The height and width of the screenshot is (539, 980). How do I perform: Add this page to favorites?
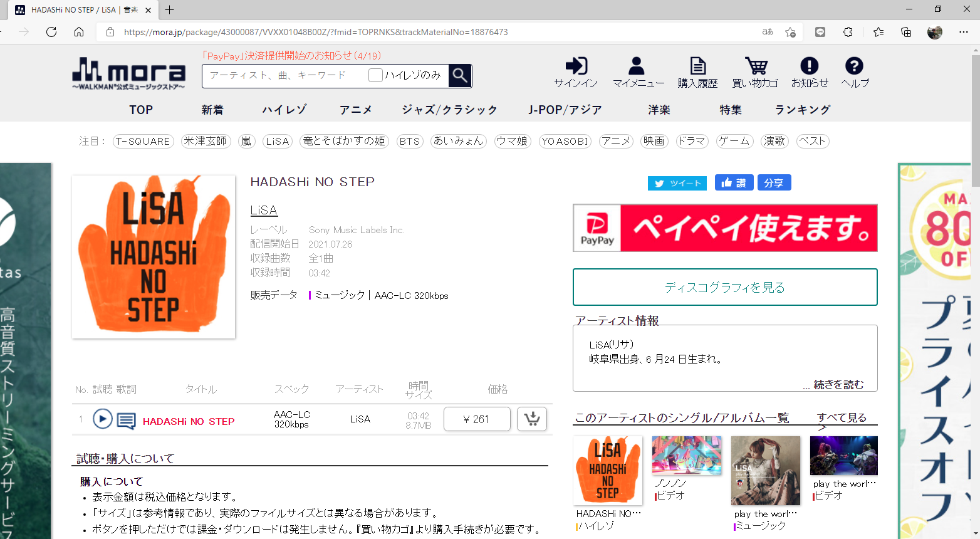[x=790, y=32]
